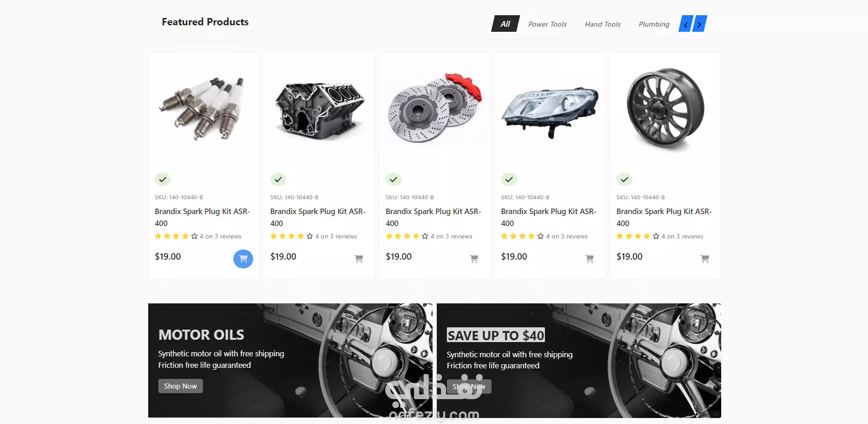Click green checkmark badge on alloy wheel card
The width and height of the screenshot is (868, 424).
[x=625, y=180]
